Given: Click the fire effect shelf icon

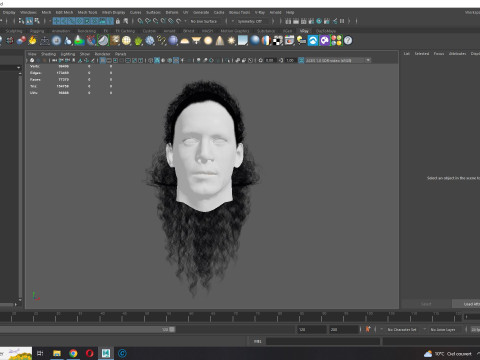Looking at the screenshot, I should coord(32,41).
